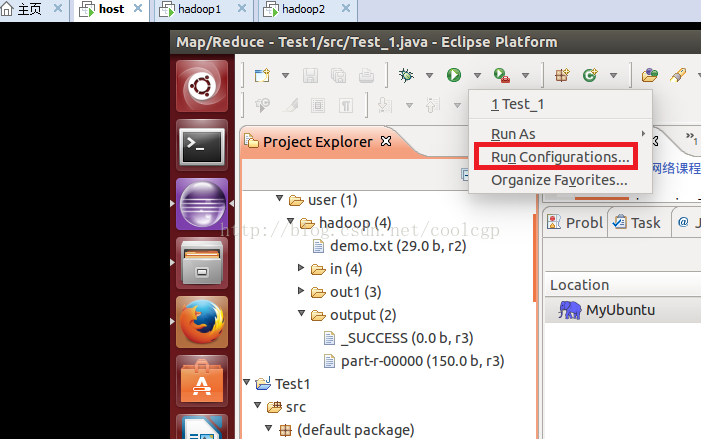Expand the in (4) folder
The image size is (701, 439).
coord(301,267)
